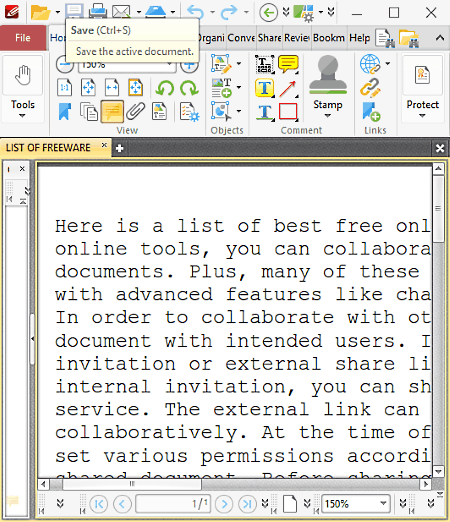Select the Edit Objects shapes tool

(x=221, y=111)
